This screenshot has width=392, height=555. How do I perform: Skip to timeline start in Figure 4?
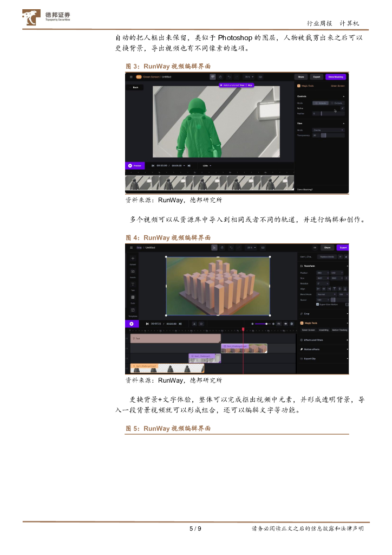[147, 324]
